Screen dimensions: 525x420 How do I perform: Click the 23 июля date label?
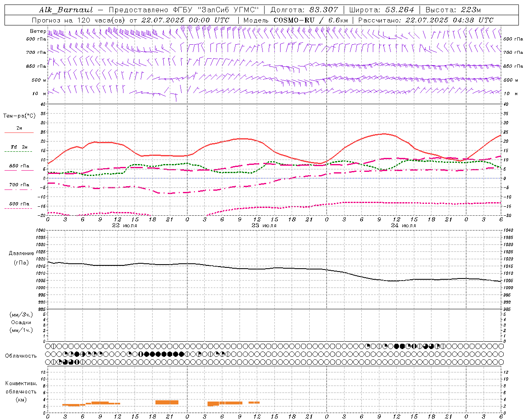pos(264,226)
